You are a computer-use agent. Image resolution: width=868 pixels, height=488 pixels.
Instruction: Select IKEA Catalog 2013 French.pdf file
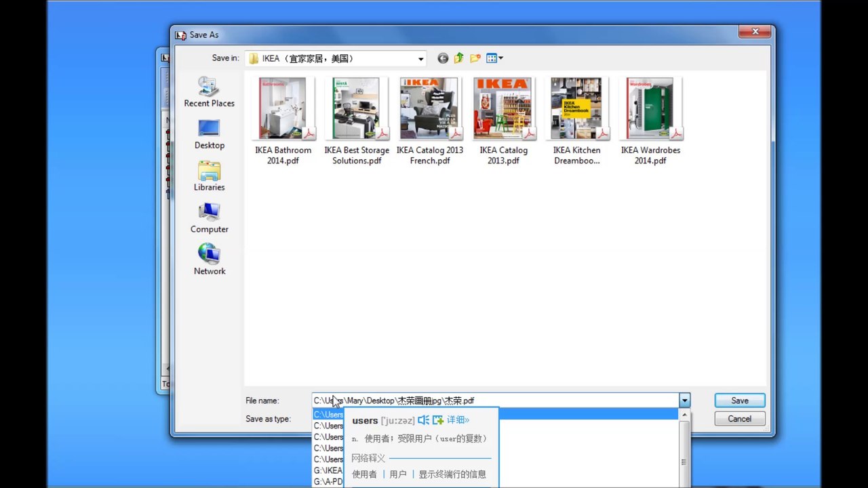[430, 121]
